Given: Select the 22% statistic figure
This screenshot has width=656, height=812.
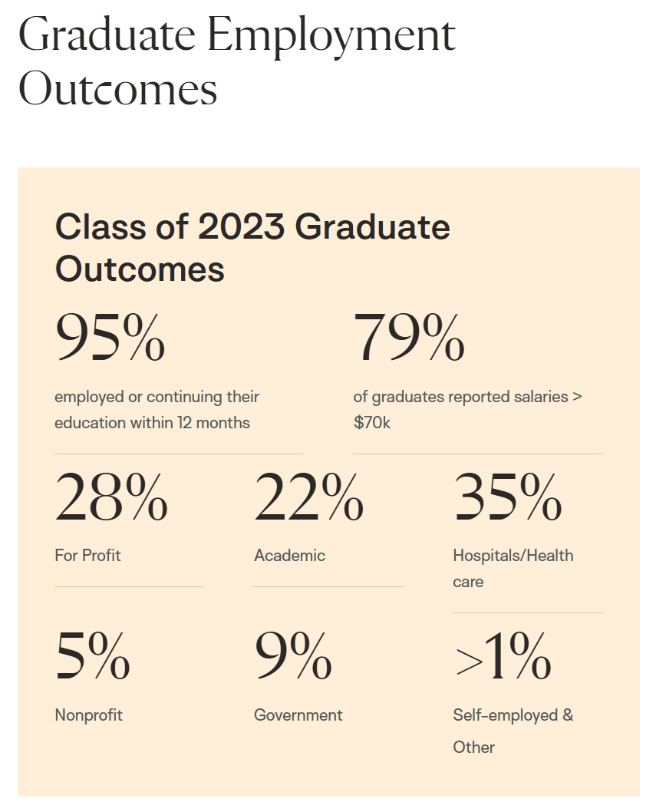Looking at the screenshot, I should click(x=308, y=497).
